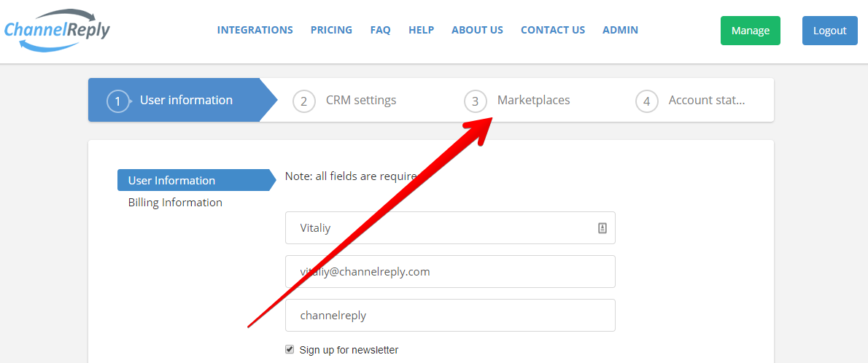Screen dimensions: 868x363
Task: Toggle the Sign up for newsletter checkbox
Action: [x=289, y=349]
